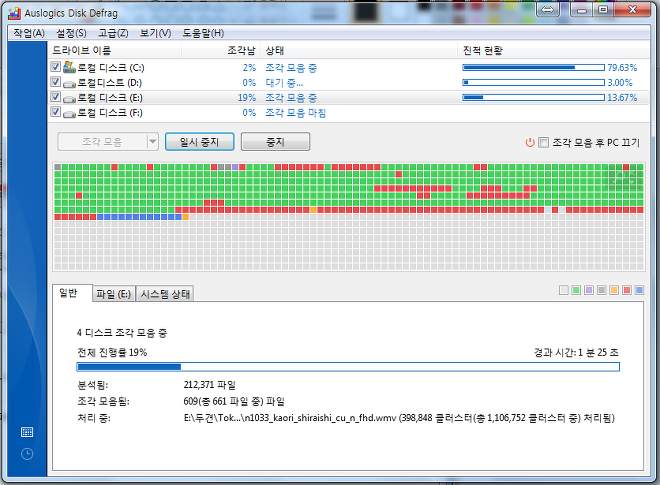This screenshot has height=485, width=660.
Task: Switch to the 파일 (E:) tab
Action: point(113,294)
